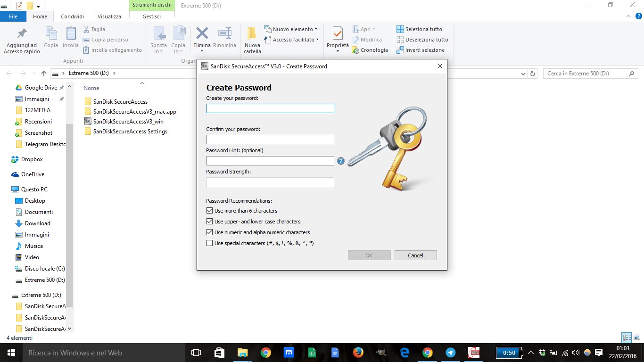
Task: Click the new folder quick access toolbar icon
Action: (30, 6)
